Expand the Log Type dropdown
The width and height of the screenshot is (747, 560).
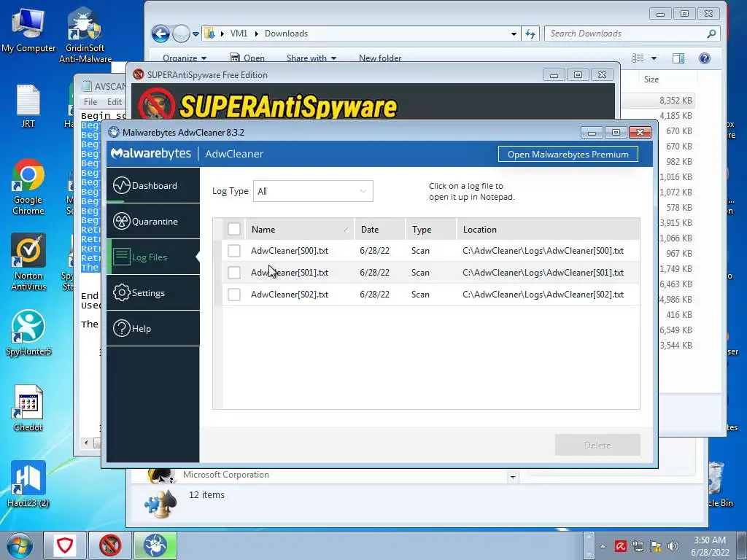[313, 191]
